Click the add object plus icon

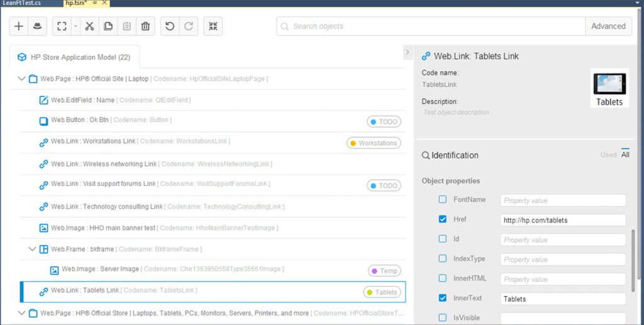pyautogui.click(x=19, y=26)
